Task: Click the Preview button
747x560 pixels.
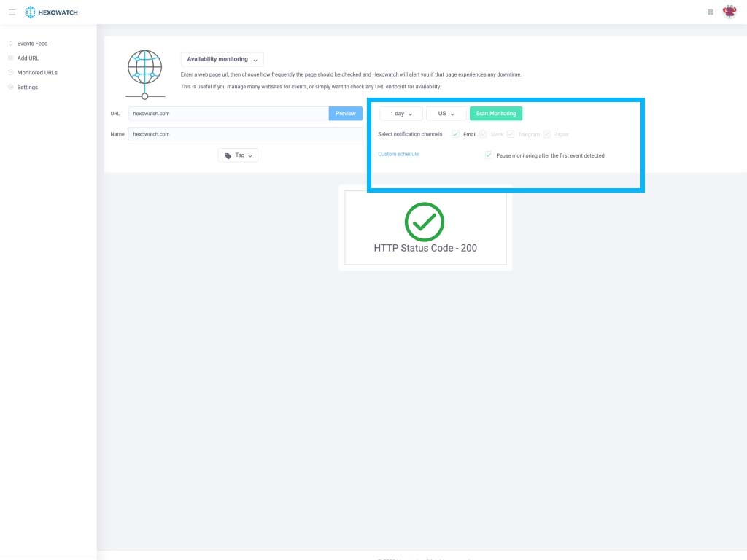Action: 345,113
